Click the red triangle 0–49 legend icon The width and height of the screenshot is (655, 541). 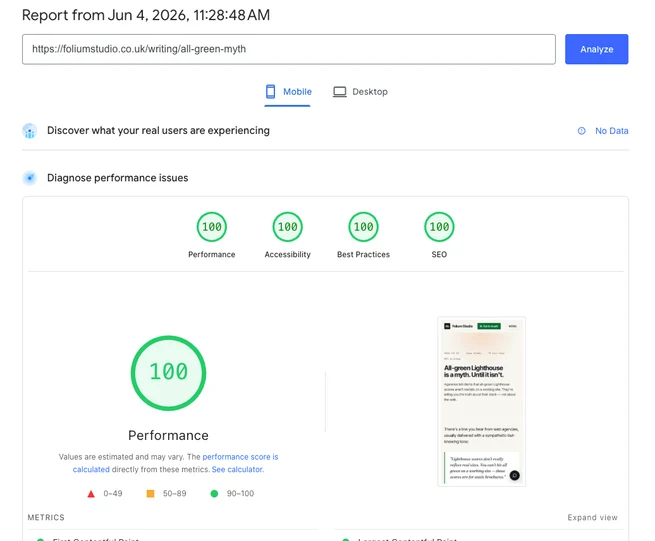pyautogui.click(x=91, y=494)
